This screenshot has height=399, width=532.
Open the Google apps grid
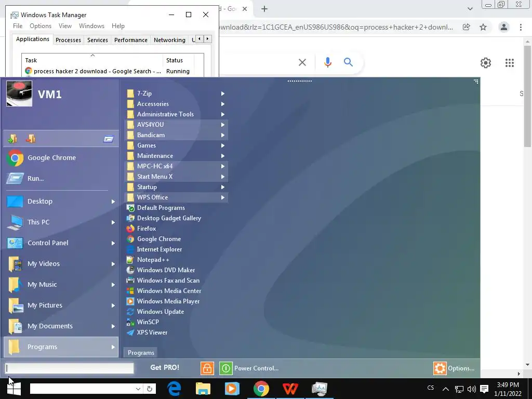point(509,63)
